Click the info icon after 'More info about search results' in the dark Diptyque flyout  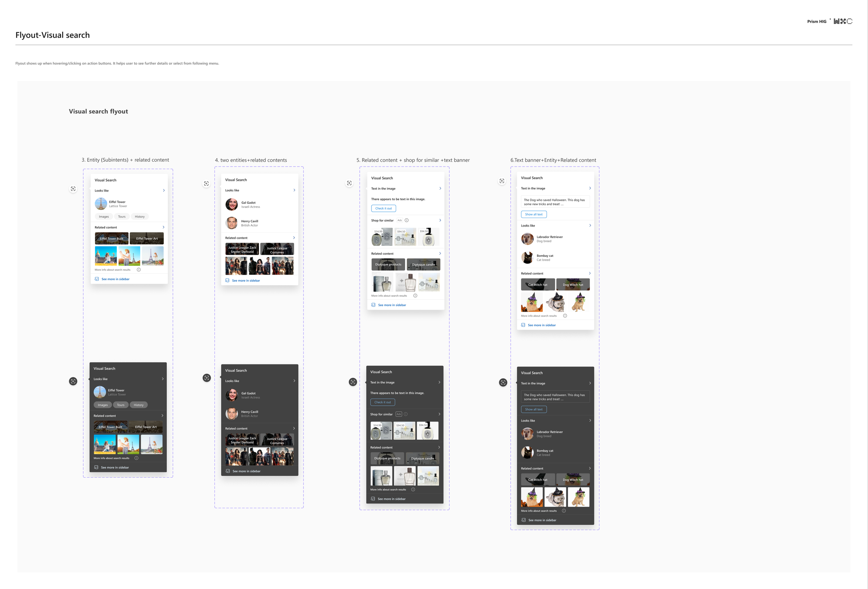pos(413,489)
